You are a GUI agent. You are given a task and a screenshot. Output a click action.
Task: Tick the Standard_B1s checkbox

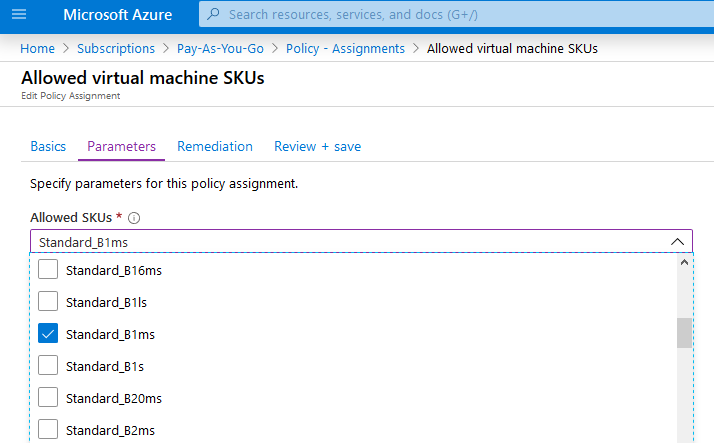pos(48,366)
